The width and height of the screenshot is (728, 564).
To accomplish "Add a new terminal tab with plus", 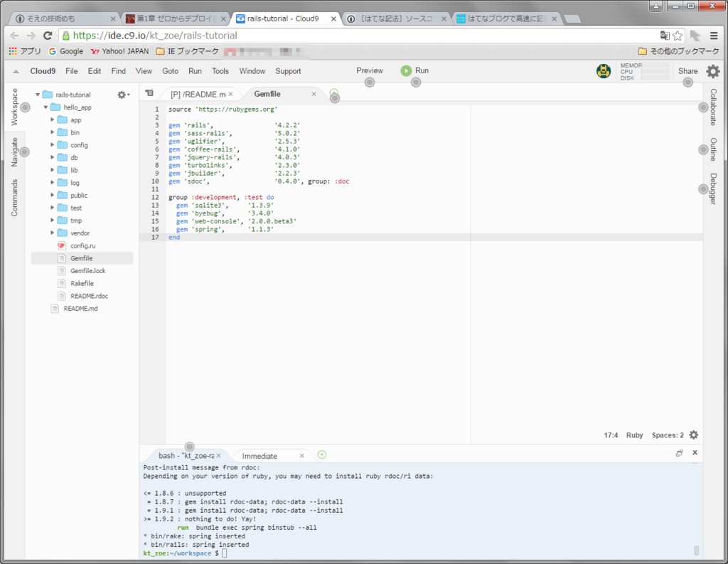I will click(322, 454).
